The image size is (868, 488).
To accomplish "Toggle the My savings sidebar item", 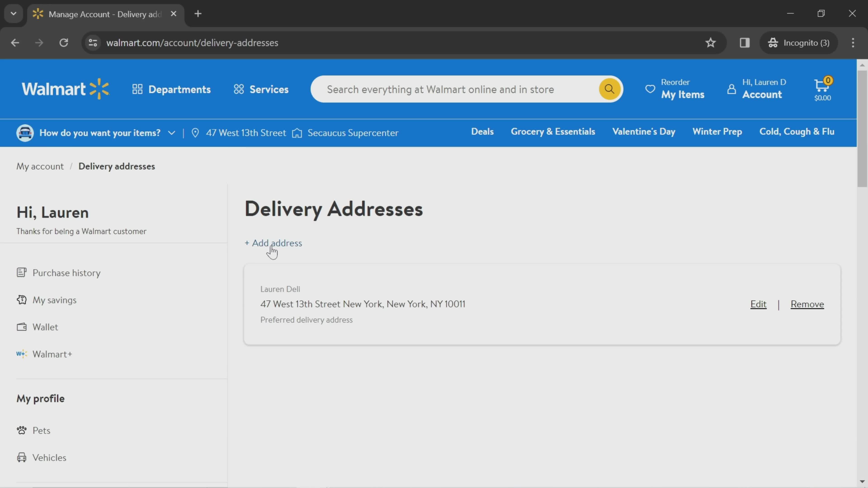I will coord(54,300).
